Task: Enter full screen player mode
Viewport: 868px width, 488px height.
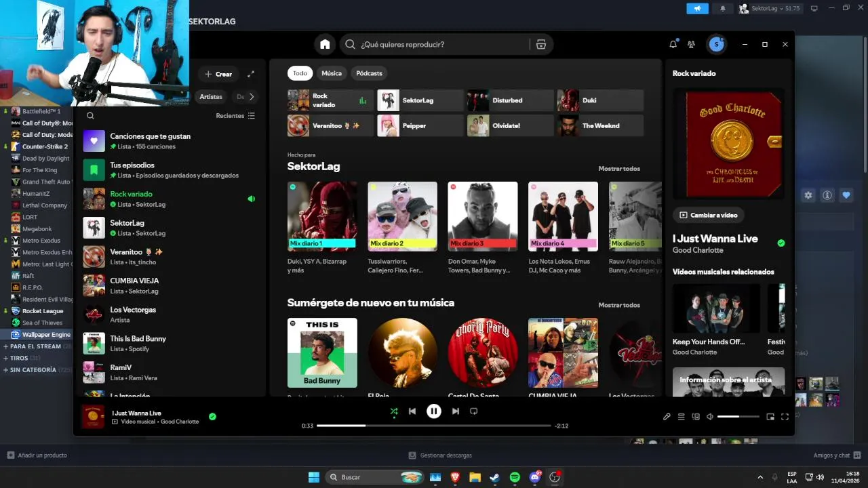Action: 785,417
